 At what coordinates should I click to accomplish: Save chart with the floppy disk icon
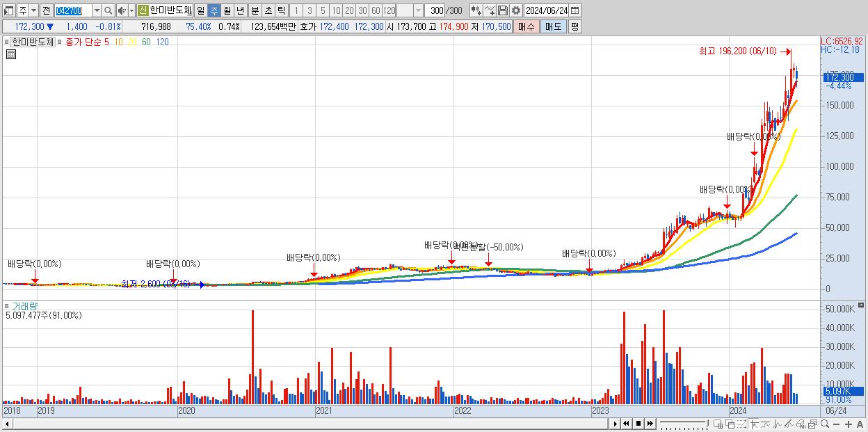click(503, 10)
